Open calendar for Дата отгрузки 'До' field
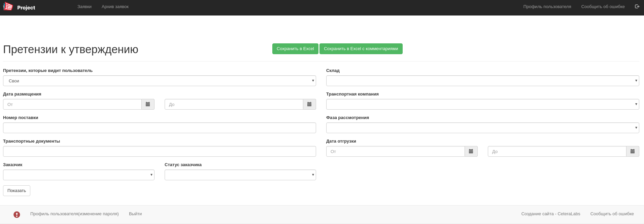This screenshot has width=644, height=224. pos(633,151)
